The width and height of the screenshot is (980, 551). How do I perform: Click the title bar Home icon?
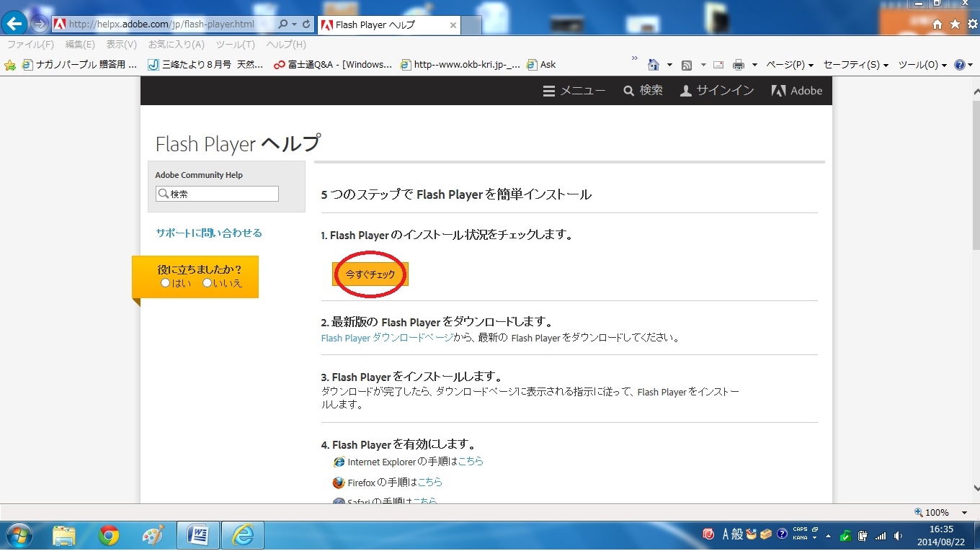pyautogui.click(x=937, y=24)
